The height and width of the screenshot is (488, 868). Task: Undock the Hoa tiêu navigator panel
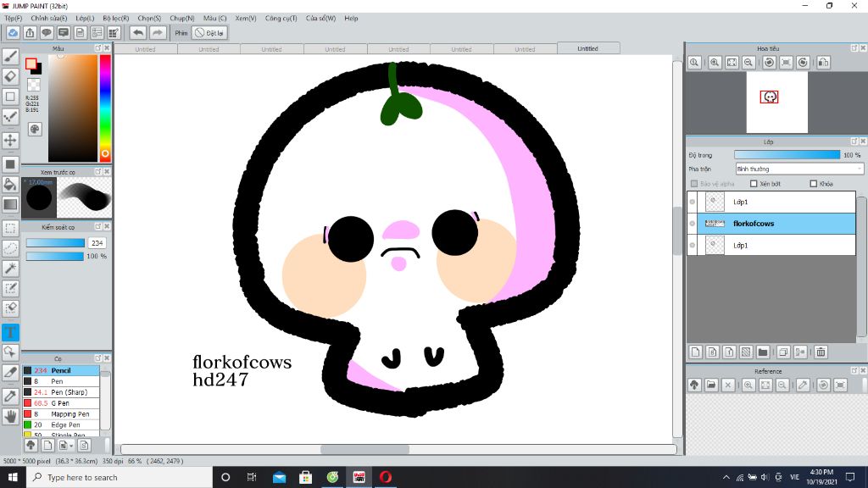pyautogui.click(x=854, y=48)
